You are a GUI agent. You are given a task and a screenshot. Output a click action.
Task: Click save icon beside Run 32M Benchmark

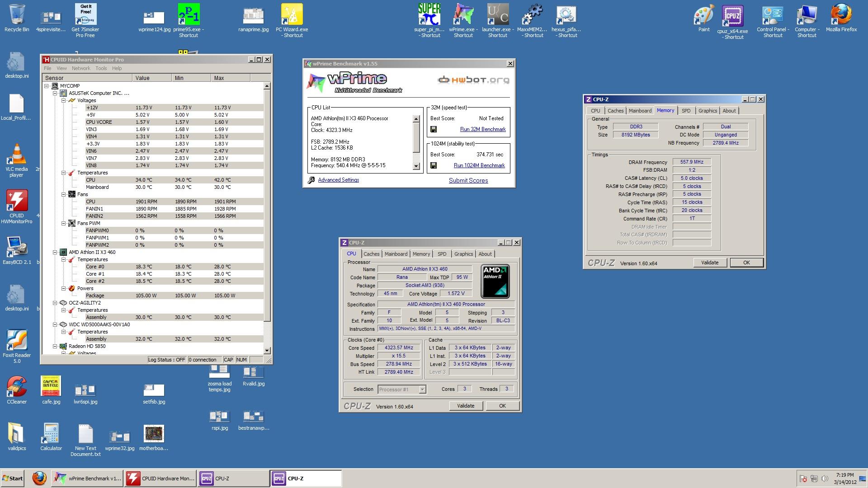point(434,129)
